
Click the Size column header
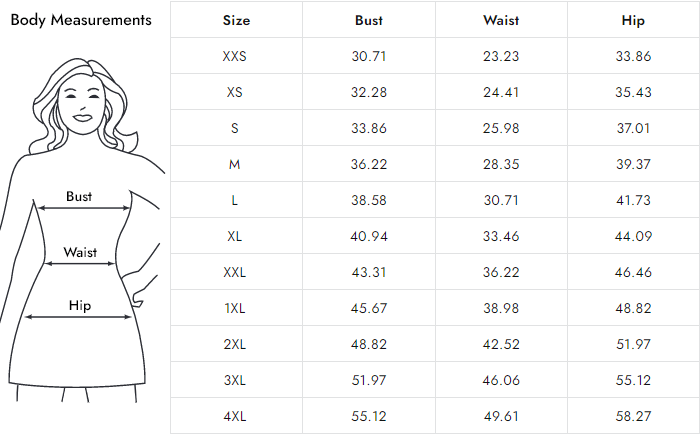[235, 20]
